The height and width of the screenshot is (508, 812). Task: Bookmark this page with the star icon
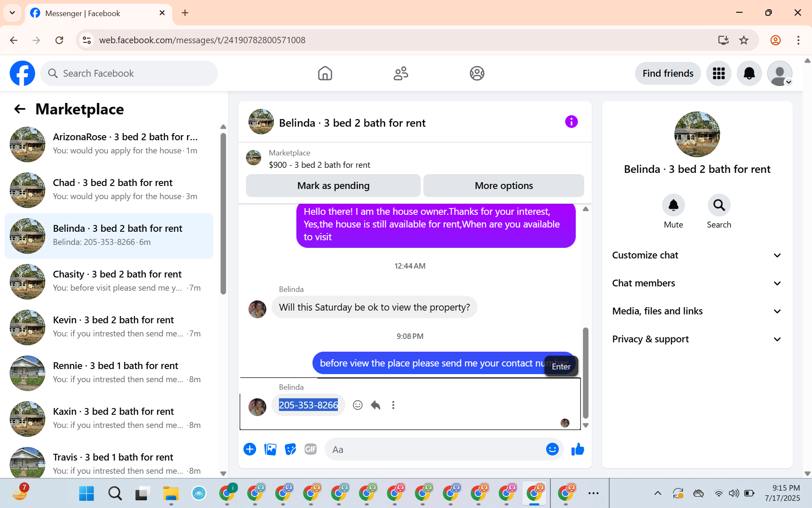pos(744,40)
